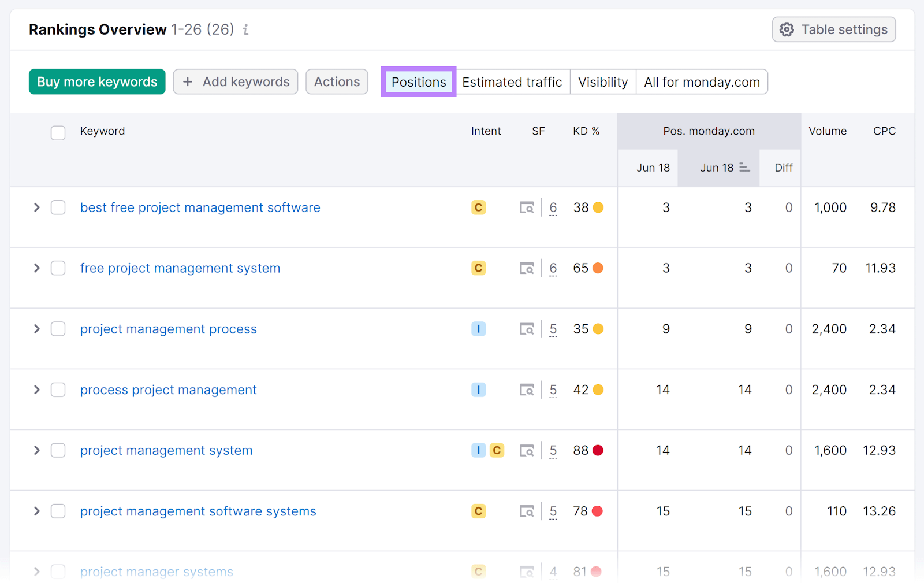Expand the project management process row

36,329
